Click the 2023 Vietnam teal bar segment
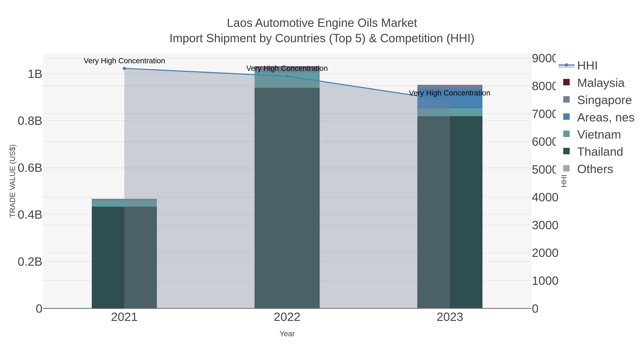 click(450, 112)
